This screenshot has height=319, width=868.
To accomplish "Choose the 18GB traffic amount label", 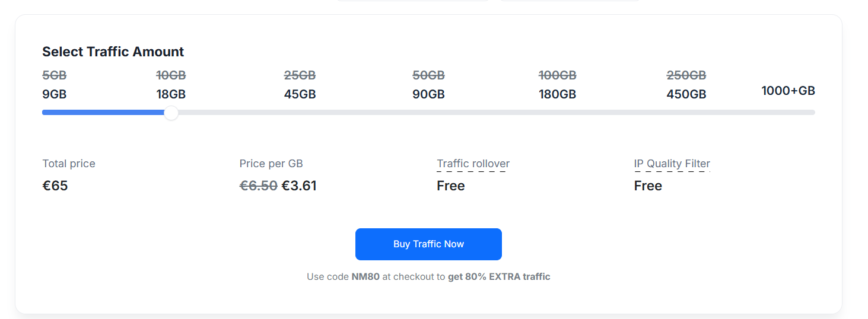I will click(171, 94).
